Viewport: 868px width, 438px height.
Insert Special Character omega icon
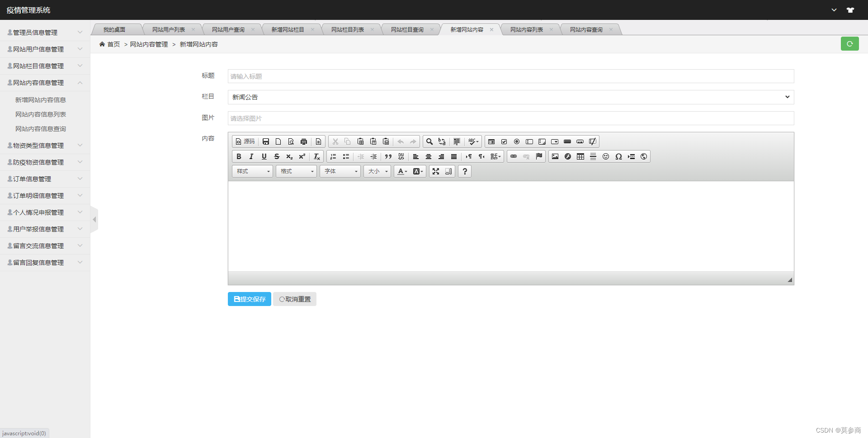pos(618,156)
